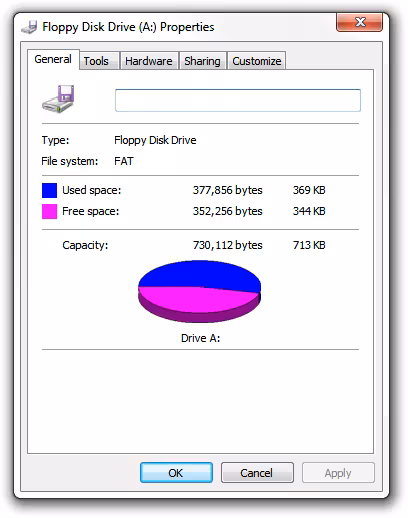Click the drive usage pie chart
Viewport: 408px width, 518px height.
[x=199, y=291]
